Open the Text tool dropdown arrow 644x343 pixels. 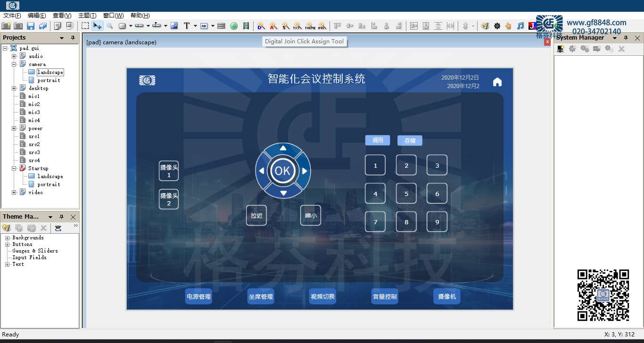coord(195,26)
